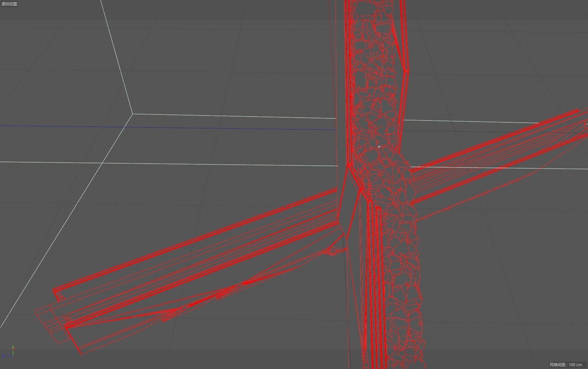588x369 pixels.
Task: Click the XYZ axis orientation gizmo
Action: pos(9,352)
